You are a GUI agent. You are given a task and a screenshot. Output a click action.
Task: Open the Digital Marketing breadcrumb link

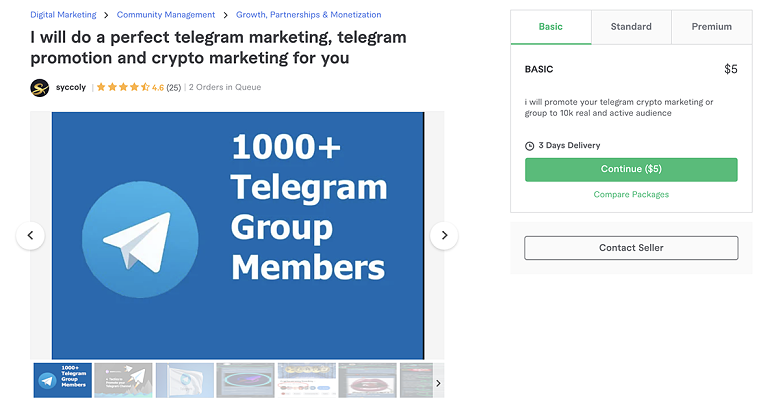[64, 15]
